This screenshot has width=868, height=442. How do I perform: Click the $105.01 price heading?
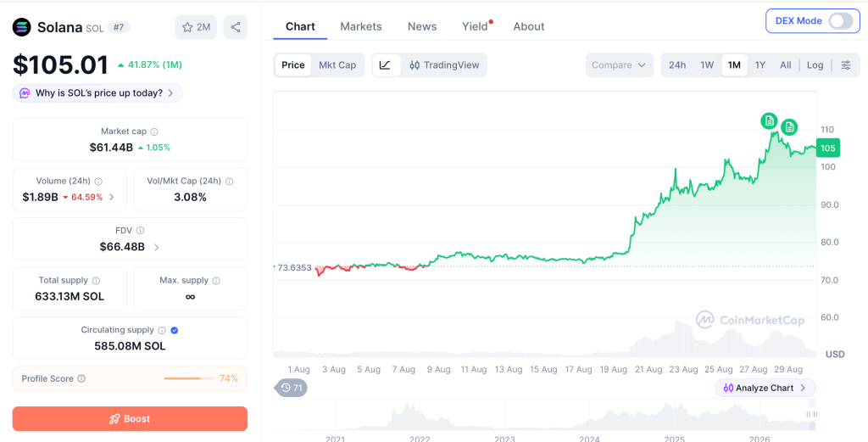[x=60, y=64]
